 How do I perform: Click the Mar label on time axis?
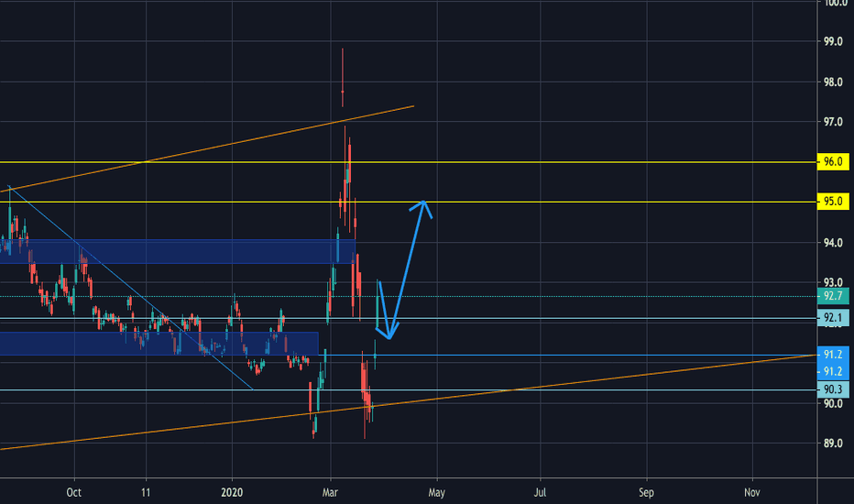330,493
